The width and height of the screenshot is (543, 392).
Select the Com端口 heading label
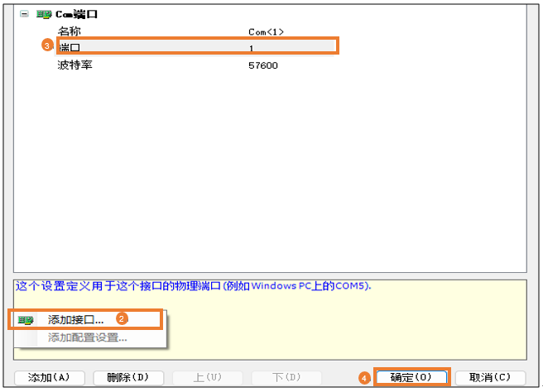point(75,15)
